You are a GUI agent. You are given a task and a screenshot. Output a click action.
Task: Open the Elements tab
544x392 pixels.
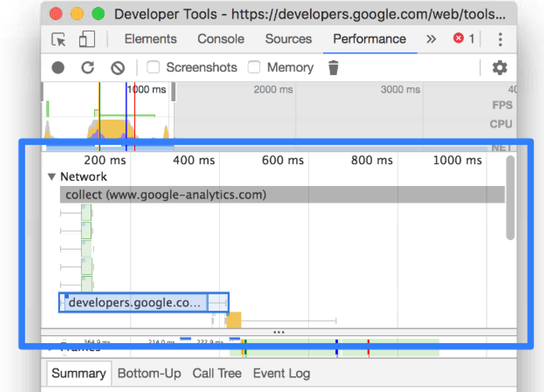tap(151, 39)
